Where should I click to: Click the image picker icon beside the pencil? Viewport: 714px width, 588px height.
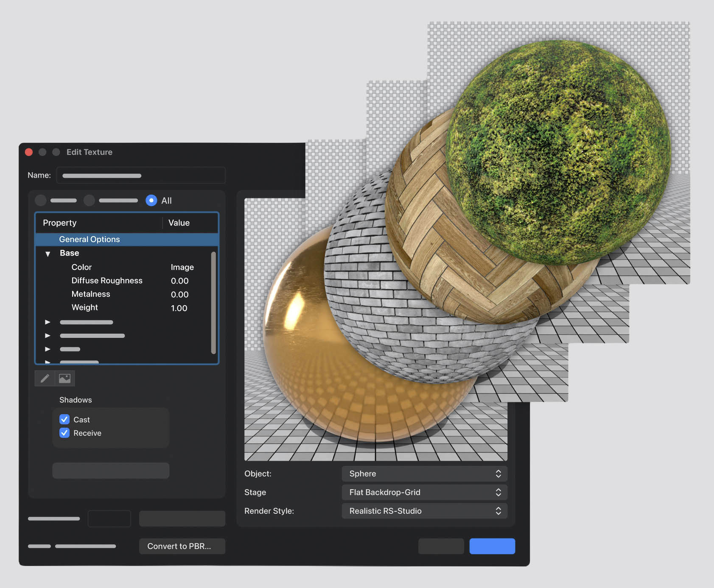[x=65, y=378]
